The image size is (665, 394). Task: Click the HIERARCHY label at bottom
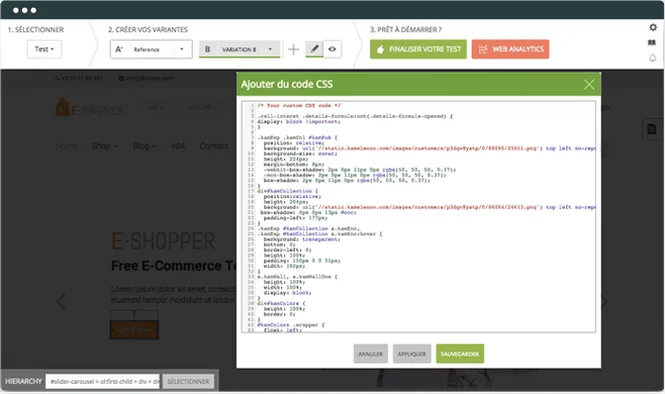(23, 382)
